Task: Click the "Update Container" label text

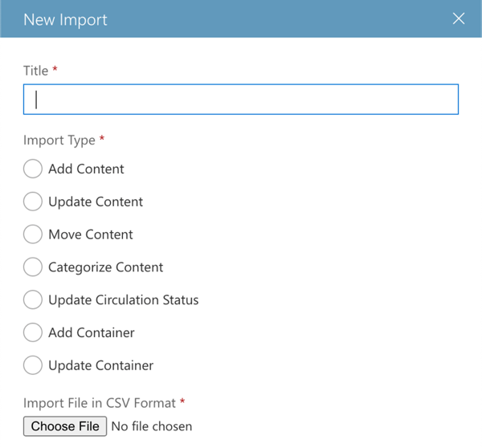Action: 101,365
